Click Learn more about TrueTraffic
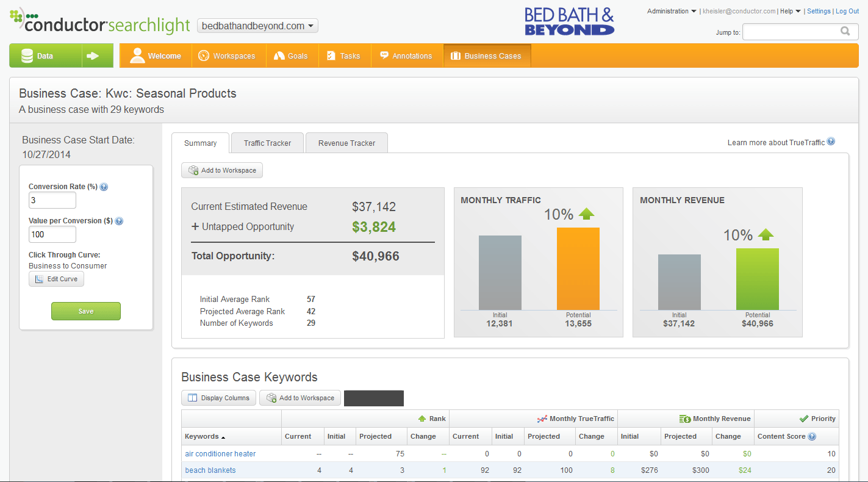 point(776,142)
